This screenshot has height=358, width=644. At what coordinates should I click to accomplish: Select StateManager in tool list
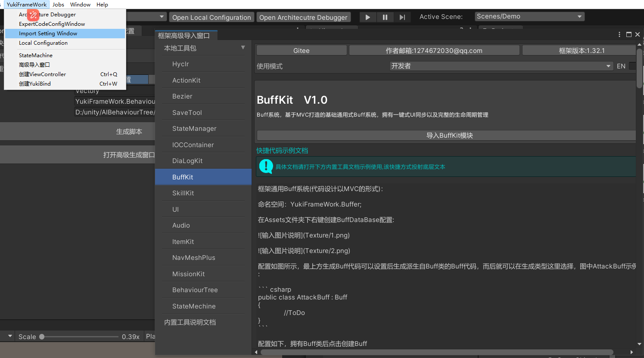203,128
